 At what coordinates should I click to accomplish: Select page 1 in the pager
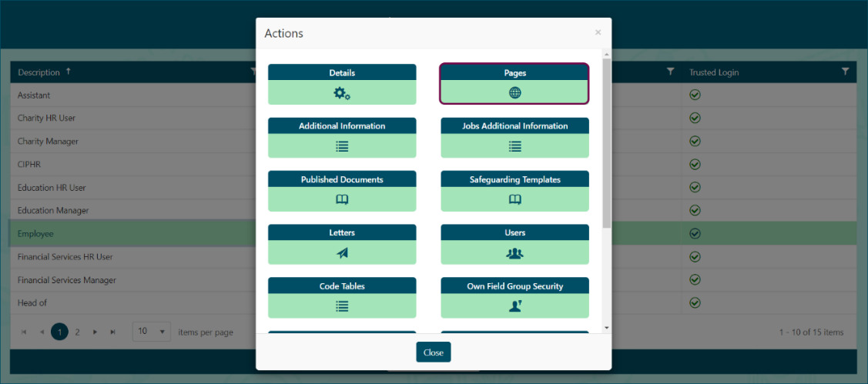60,332
